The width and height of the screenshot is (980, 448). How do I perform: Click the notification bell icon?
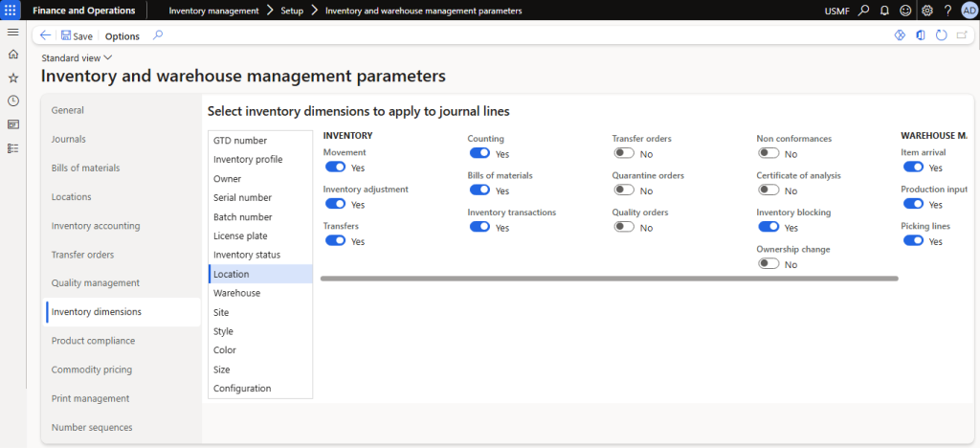(884, 11)
